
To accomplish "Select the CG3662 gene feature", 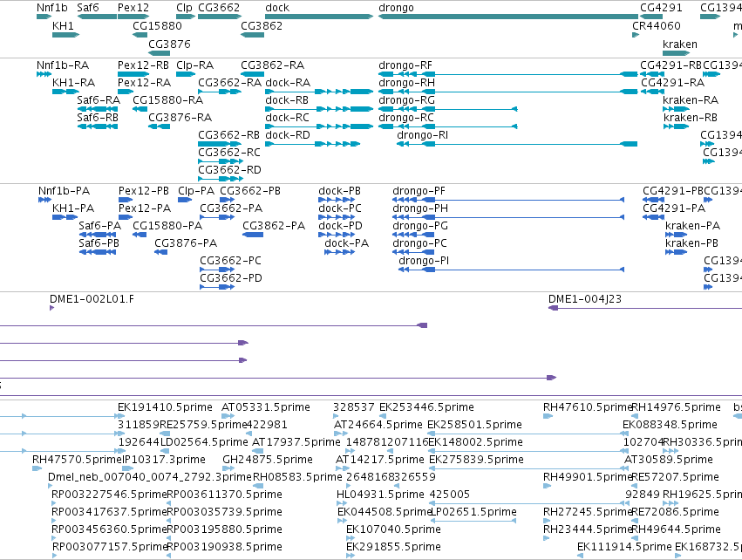I will [x=220, y=17].
